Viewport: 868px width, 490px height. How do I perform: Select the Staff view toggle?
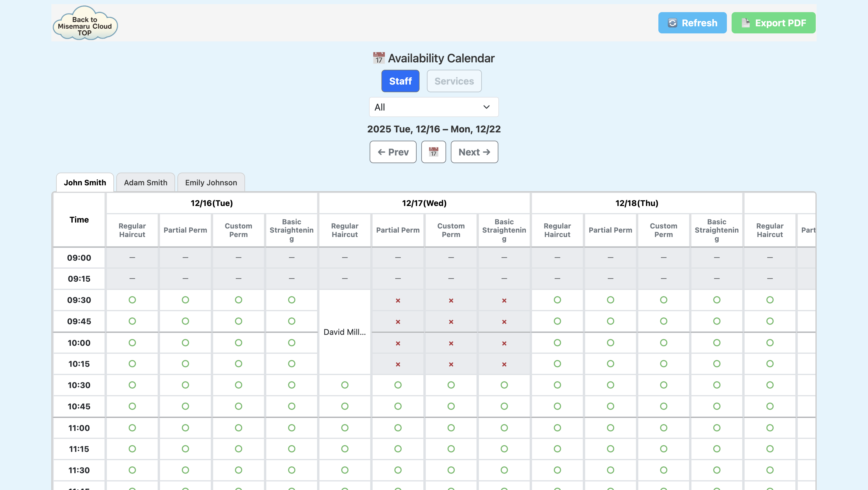pyautogui.click(x=400, y=81)
